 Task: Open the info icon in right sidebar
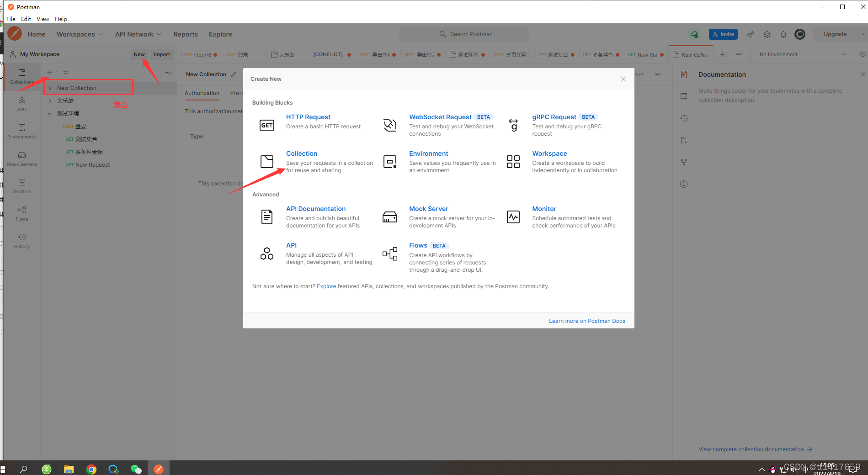point(684,184)
